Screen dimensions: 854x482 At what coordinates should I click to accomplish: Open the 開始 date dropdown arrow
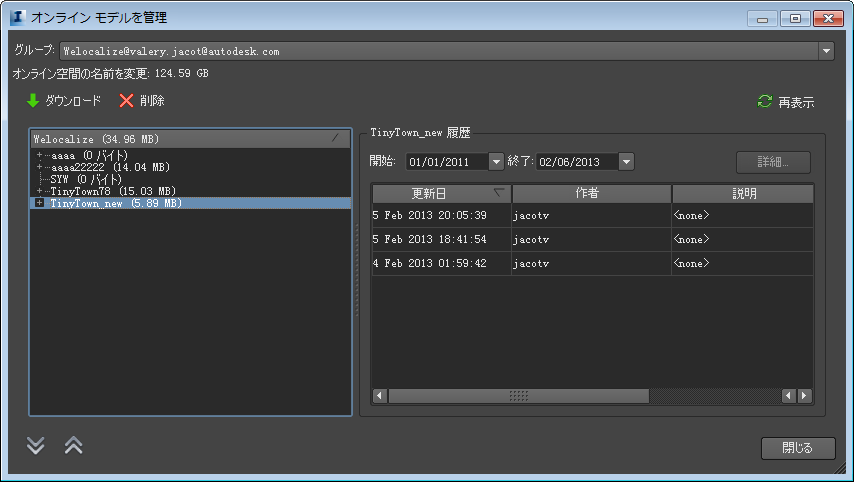pyautogui.click(x=496, y=162)
